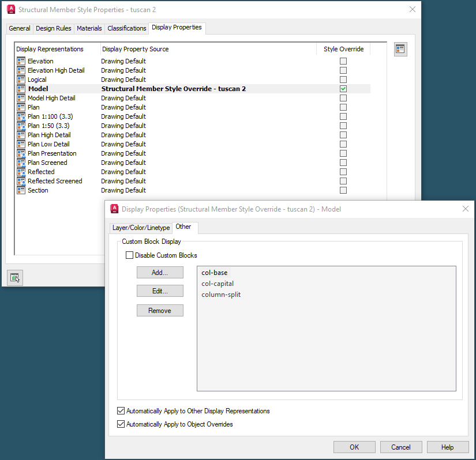
Task: Uncheck Automatically Apply to Object Overrides
Action: coord(121,424)
